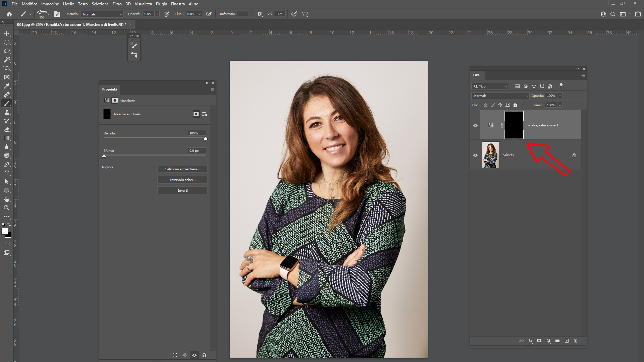Select the Lasso tool
This screenshot has height=362, width=644.
pyautogui.click(x=7, y=51)
